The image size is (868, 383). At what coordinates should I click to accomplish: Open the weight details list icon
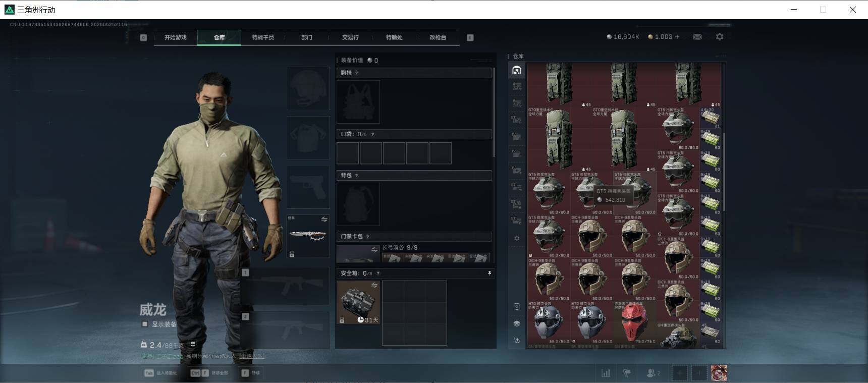pyautogui.click(x=192, y=344)
